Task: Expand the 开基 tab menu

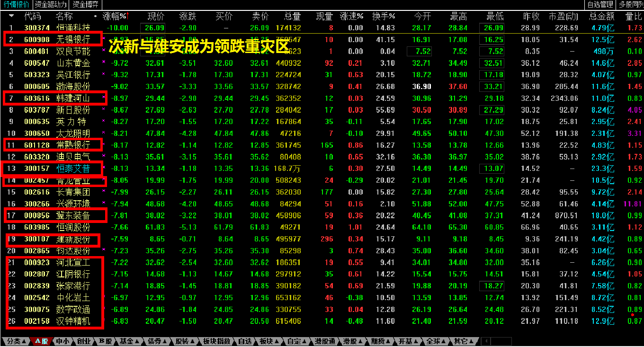Action: (409, 341)
